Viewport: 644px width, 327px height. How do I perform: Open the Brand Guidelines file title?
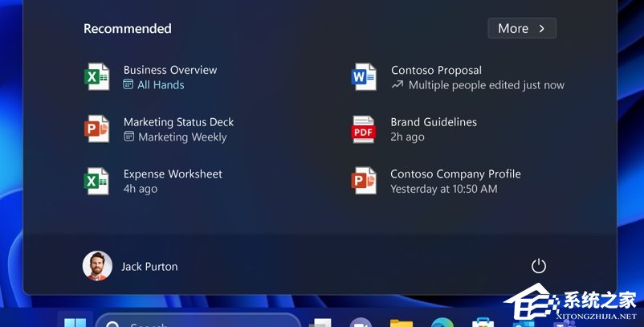[x=434, y=122]
